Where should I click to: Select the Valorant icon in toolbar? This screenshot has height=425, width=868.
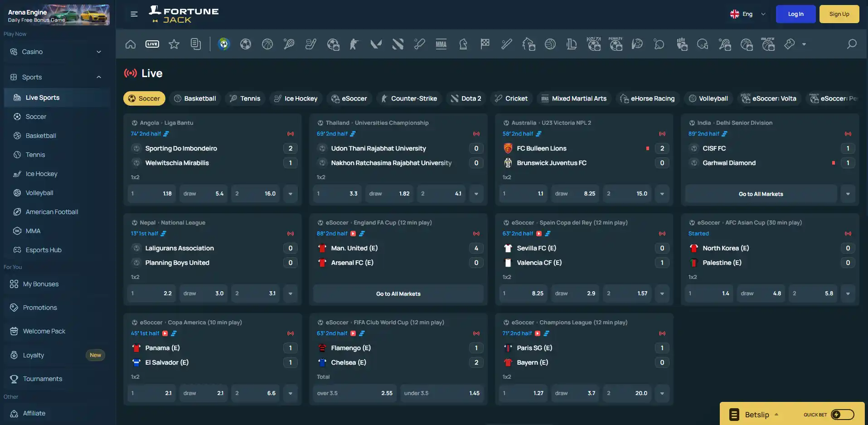coord(376,44)
